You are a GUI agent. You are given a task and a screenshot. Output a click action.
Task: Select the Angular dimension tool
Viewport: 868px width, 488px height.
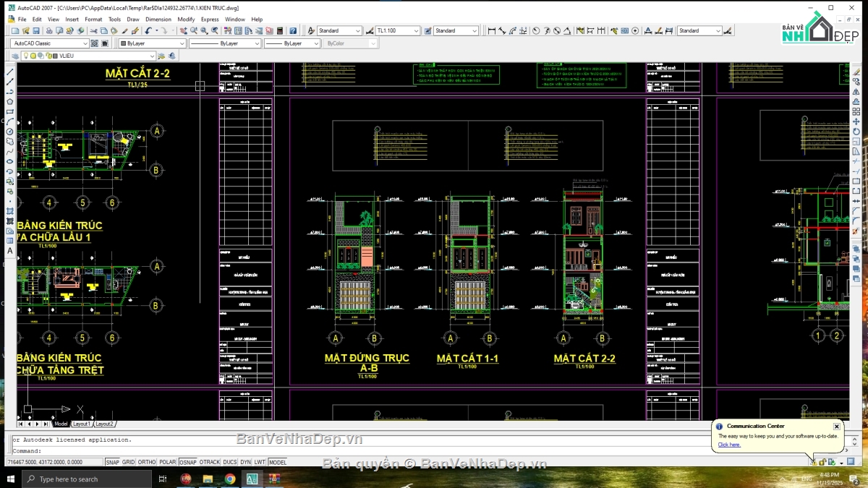(x=567, y=30)
